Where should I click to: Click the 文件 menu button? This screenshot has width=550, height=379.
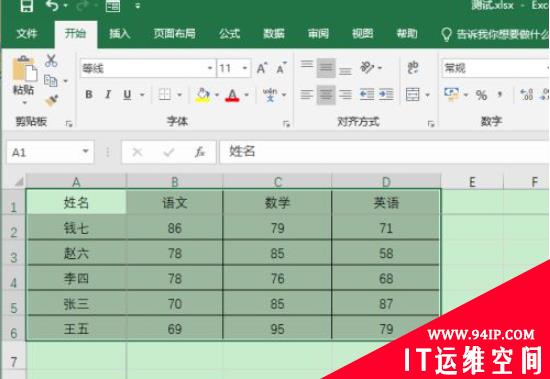27,34
